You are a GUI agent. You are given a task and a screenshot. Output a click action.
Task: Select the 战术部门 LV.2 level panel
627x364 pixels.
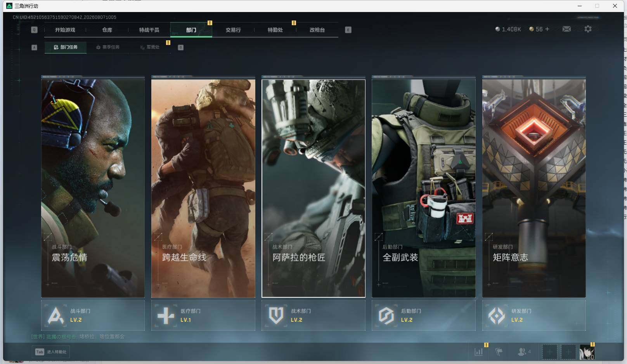click(313, 316)
